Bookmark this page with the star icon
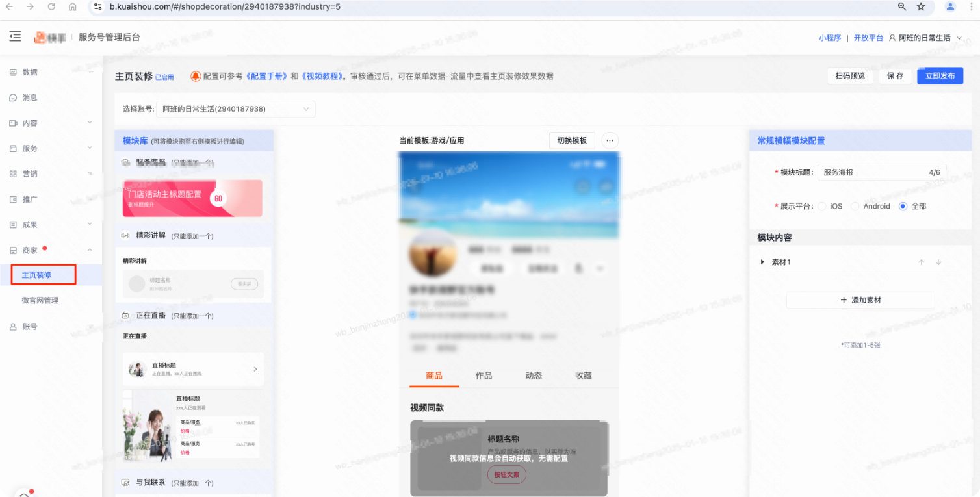 pos(921,6)
